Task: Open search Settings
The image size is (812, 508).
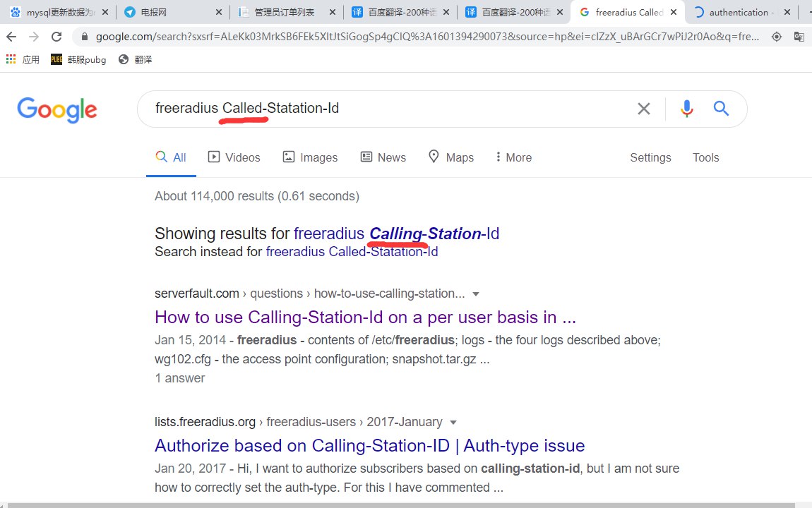Action: pyautogui.click(x=650, y=157)
